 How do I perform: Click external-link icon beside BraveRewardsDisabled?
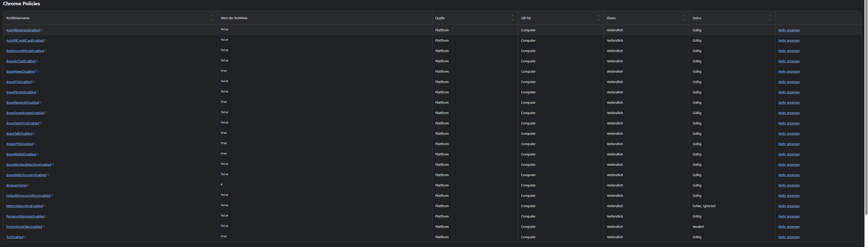[x=40, y=103]
